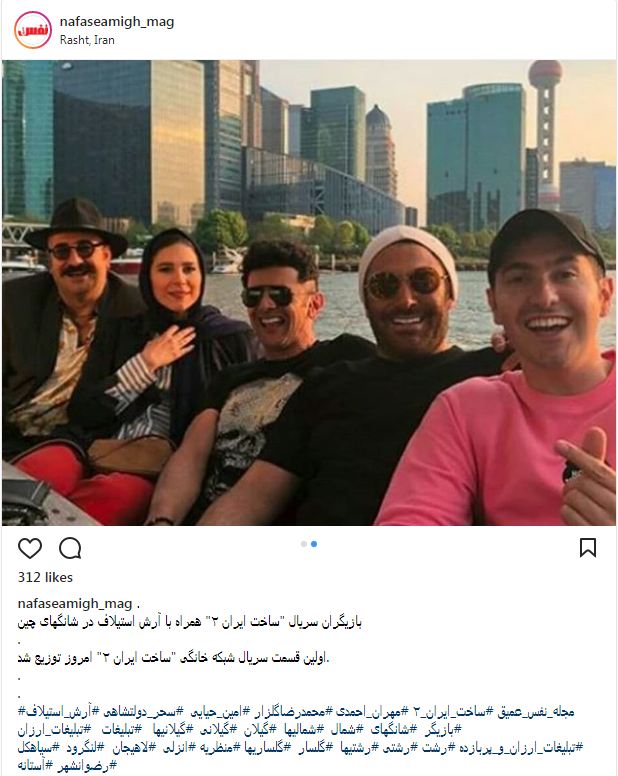Click nafaseamigh_mag username in the caption
The width and height of the screenshot is (618, 776).
click(x=75, y=603)
